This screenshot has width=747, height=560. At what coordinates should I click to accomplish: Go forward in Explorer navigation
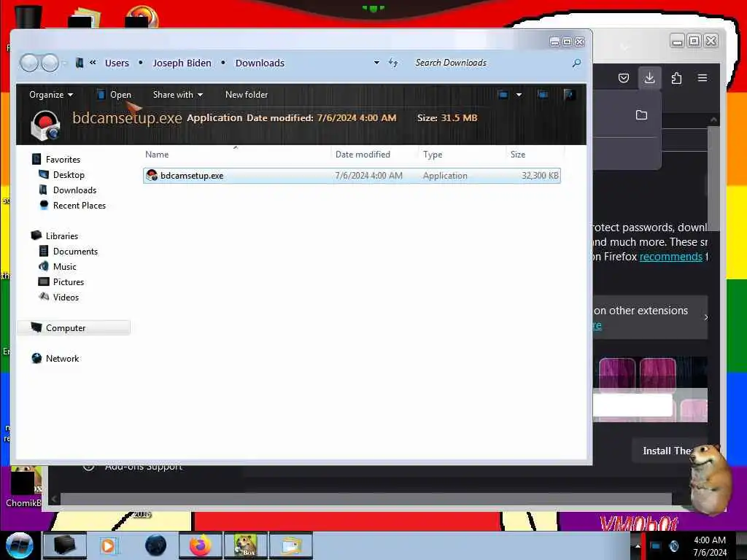[50, 63]
